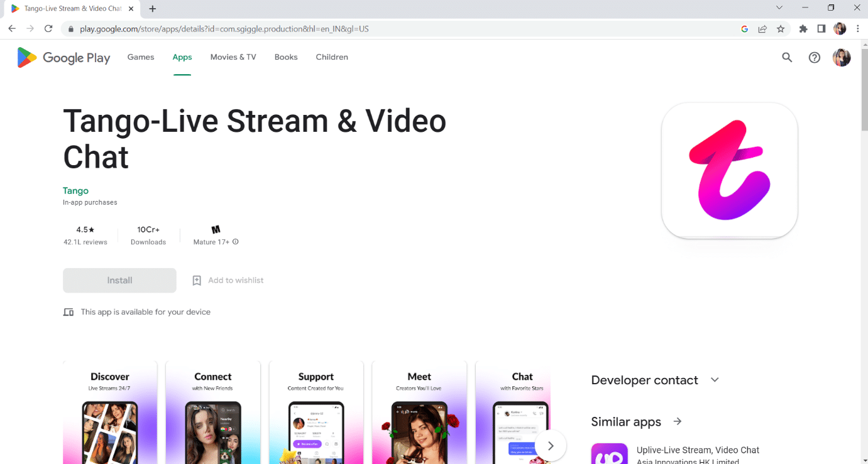Click the Google Play logo
Viewport: 868px width, 464px height.
(63, 58)
